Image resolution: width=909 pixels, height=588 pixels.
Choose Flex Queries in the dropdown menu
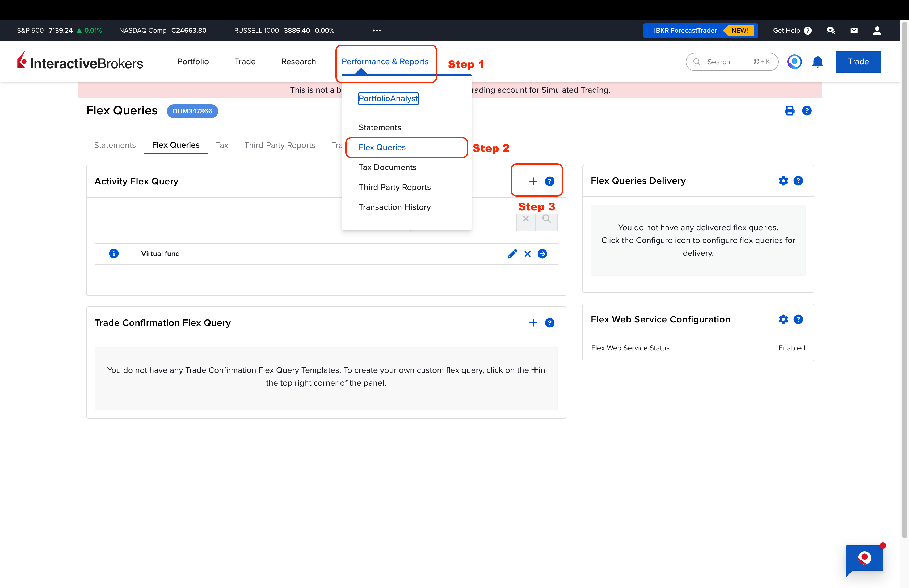point(382,147)
